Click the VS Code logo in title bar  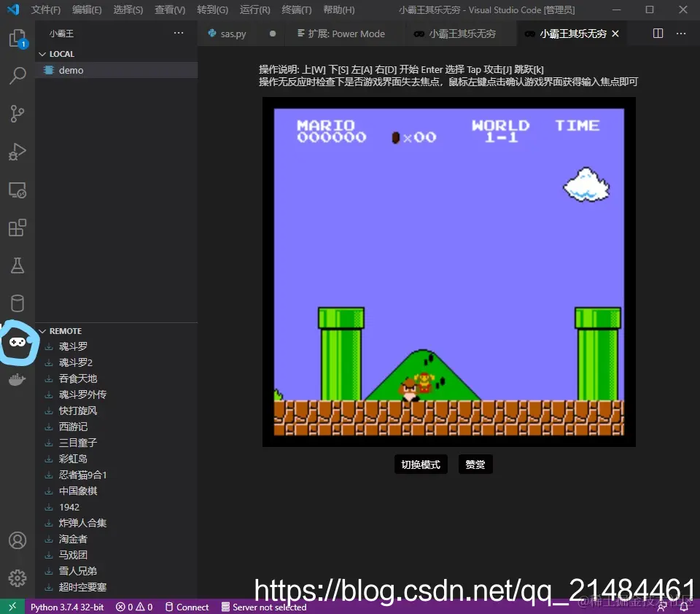click(13, 9)
